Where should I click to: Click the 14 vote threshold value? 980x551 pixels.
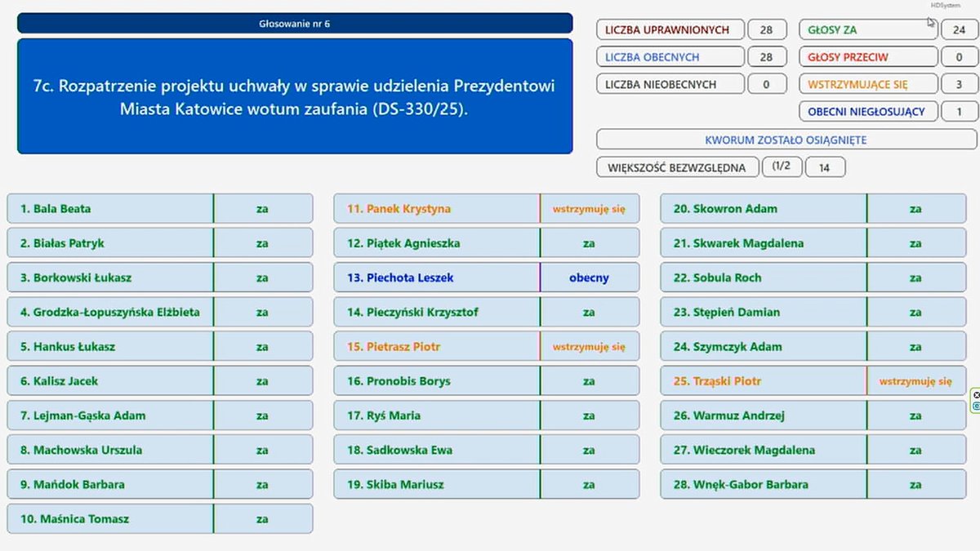(x=825, y=167)
